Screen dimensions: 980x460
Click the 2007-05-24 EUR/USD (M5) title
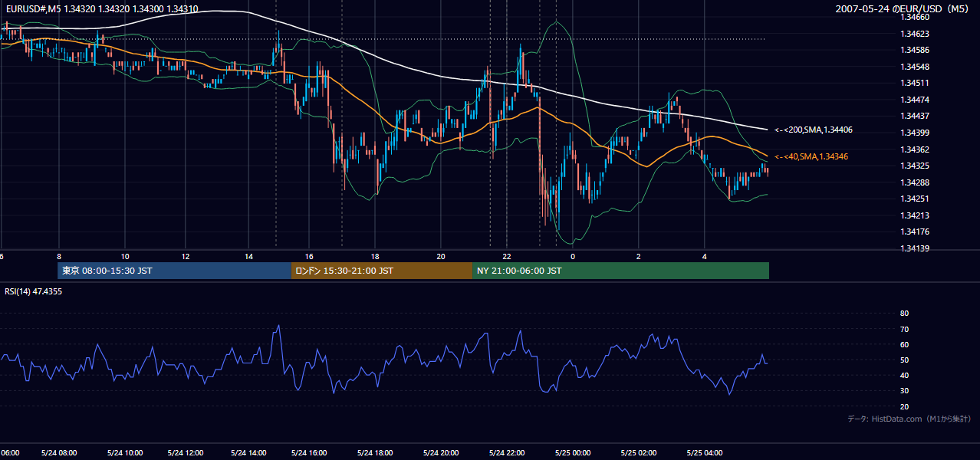coord(903,8)
